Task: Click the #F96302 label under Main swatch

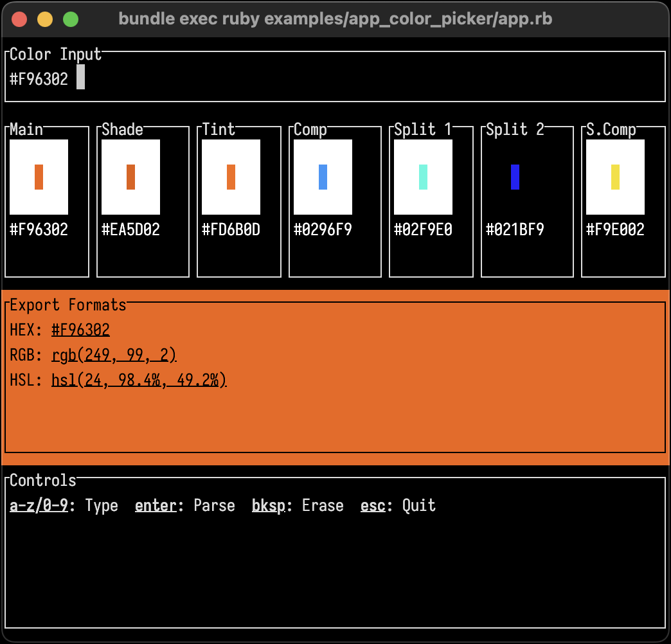Action: [39, 230]
